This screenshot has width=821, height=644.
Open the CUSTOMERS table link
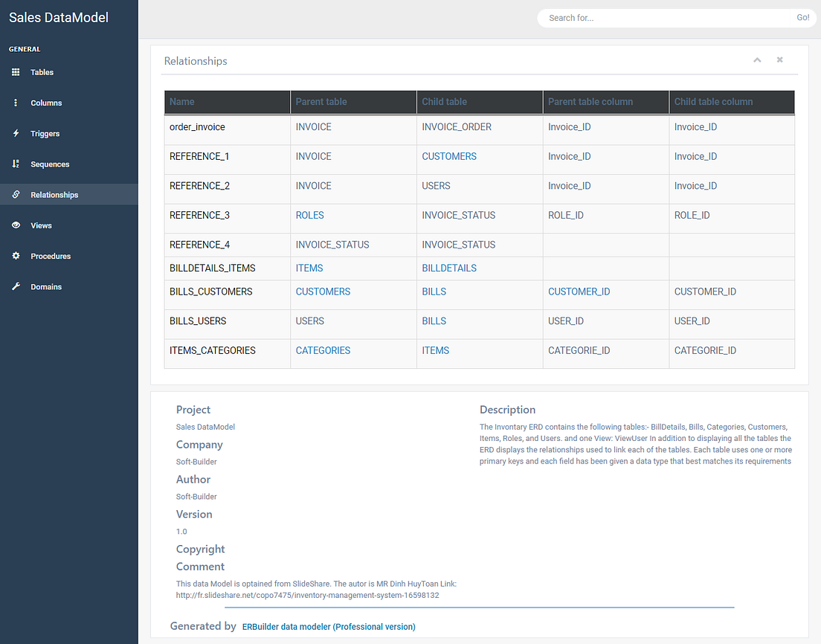pos(449,155)
